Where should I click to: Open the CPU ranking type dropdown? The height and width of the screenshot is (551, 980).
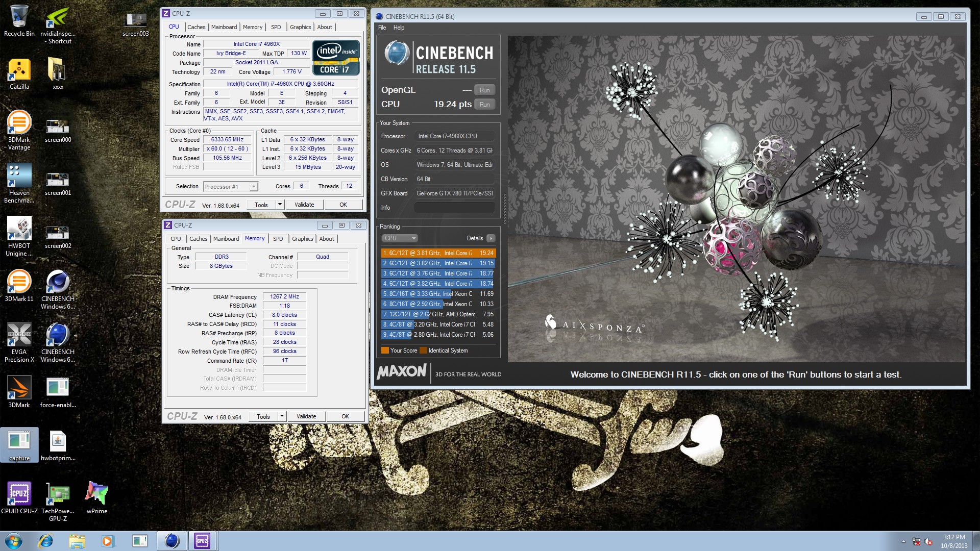tap(400, 238)
